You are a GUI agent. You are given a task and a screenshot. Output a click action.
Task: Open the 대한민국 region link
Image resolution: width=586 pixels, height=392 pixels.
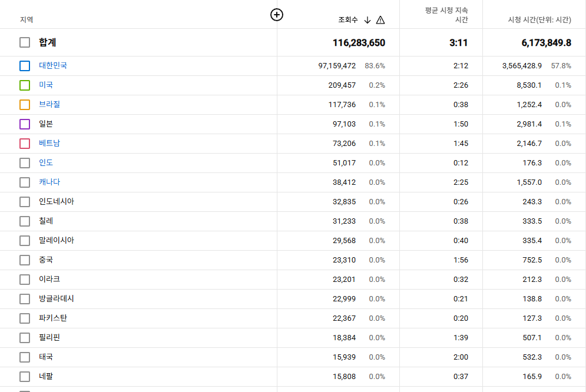(x=53, y=65)
